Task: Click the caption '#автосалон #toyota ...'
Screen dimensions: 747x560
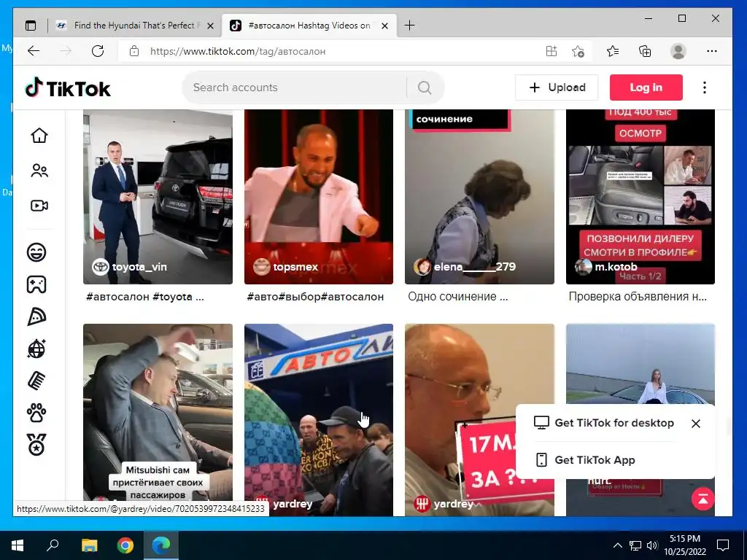Action: (x=145, y=297)
